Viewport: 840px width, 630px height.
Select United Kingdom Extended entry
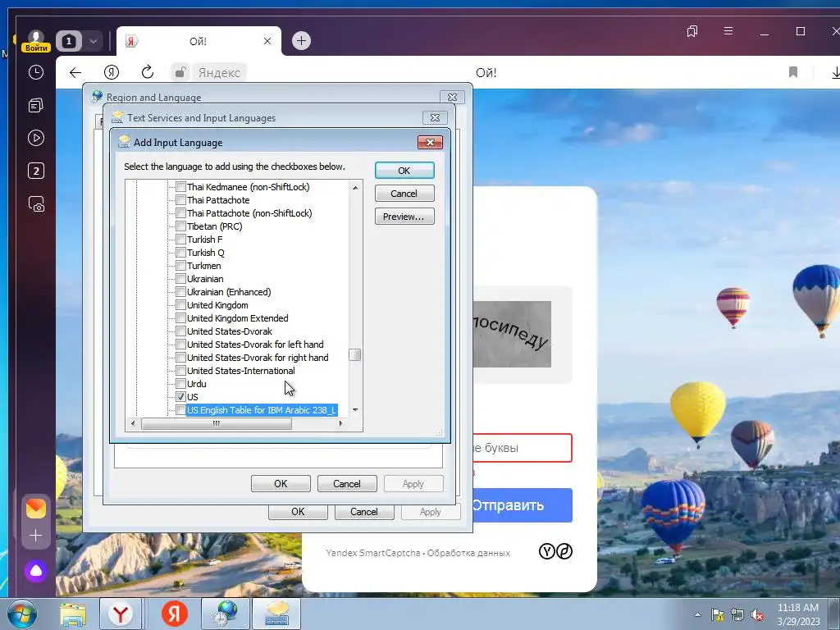coord(237,318)
